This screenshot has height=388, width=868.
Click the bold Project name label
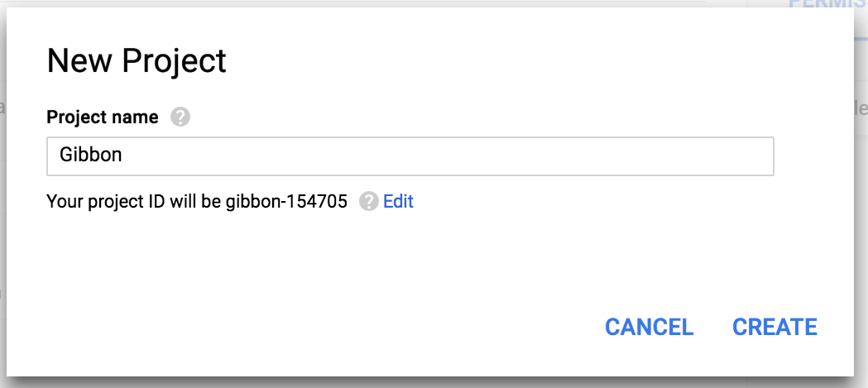coord(103,117)
